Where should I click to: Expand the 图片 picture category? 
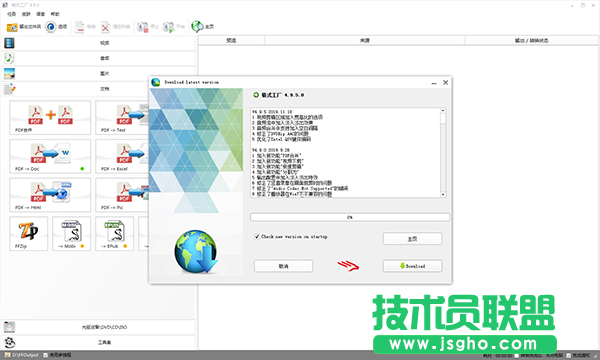[x=99, y=73]
